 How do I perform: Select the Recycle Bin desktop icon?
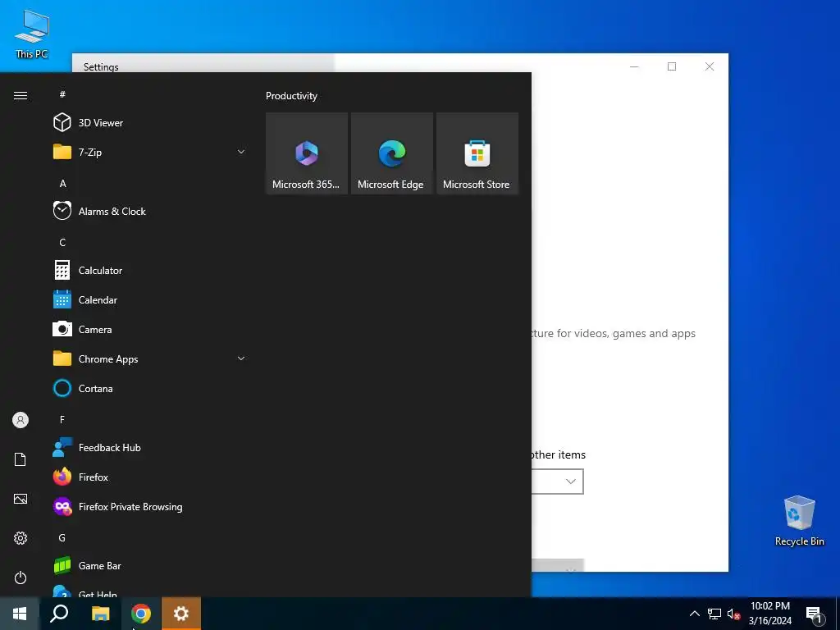(x=799, y=521)
